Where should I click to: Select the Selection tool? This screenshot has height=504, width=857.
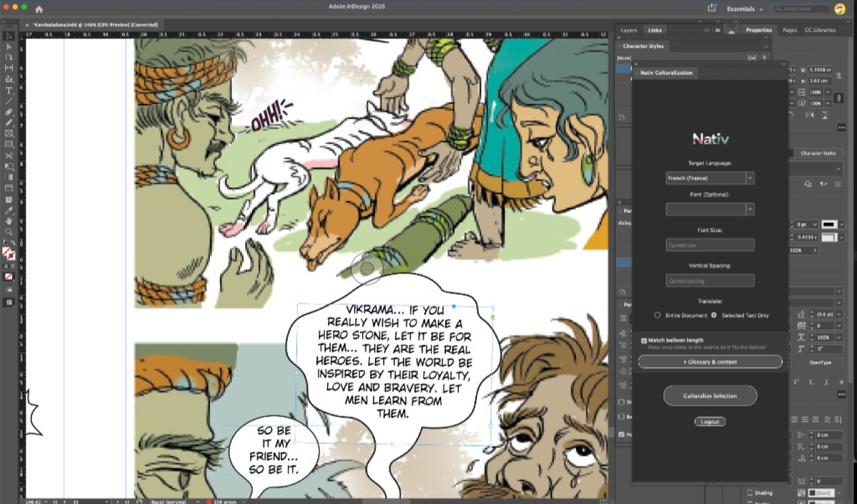click(x=9, y=36)
